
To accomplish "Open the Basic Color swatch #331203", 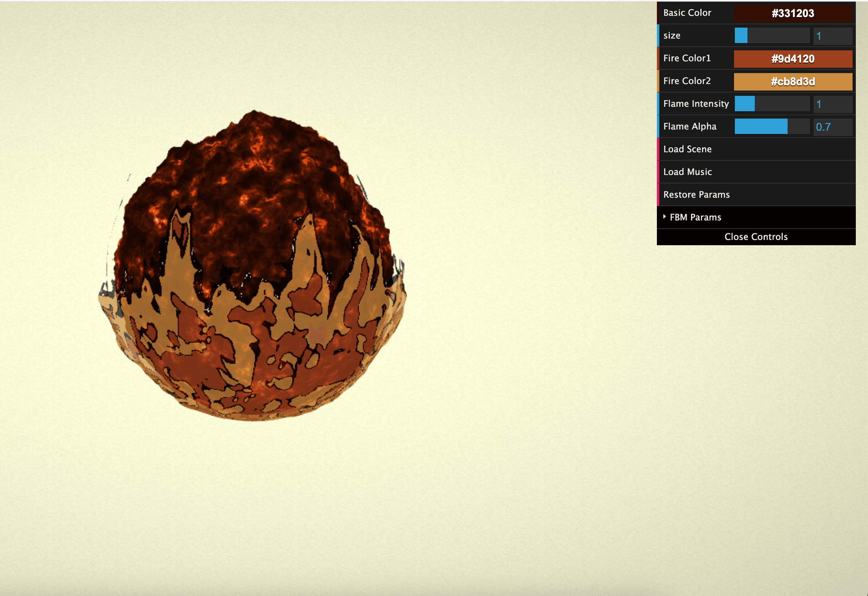I will tap(793, 13).
